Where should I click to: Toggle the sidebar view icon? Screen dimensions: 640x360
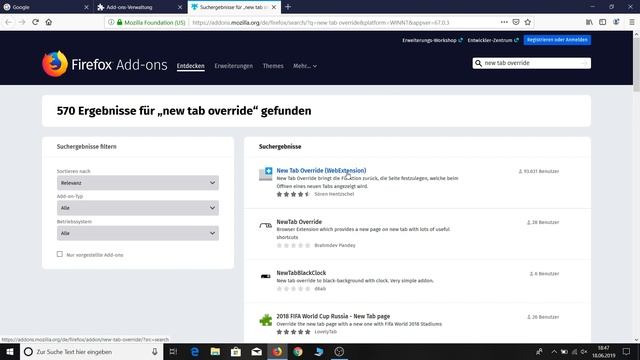(602, 22)
